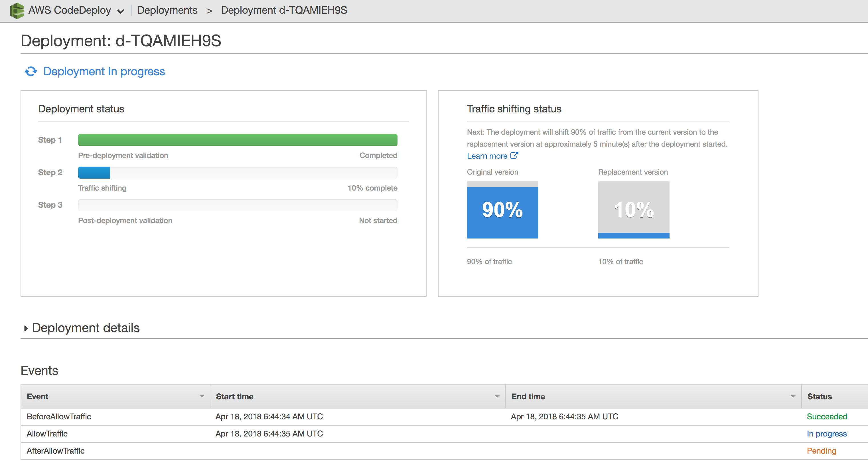Select the BeforeAllowTraffic event row

point(59,416)
